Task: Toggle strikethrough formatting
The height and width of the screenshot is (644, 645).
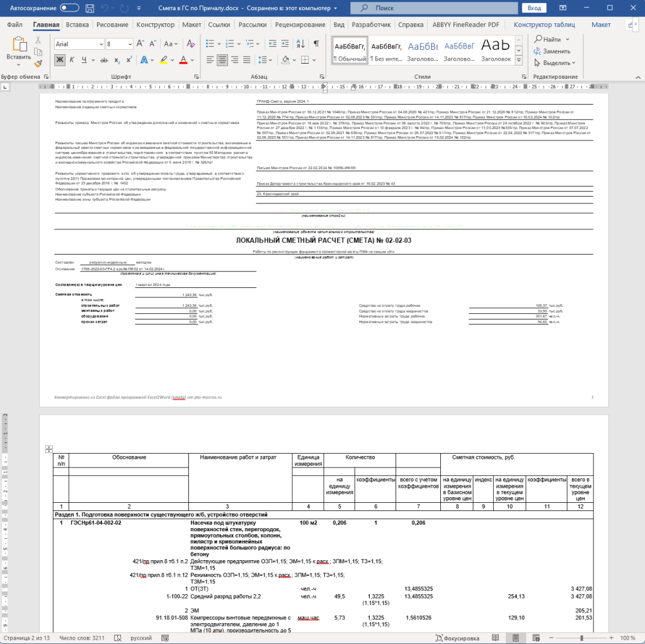Action: pos(104,60)
